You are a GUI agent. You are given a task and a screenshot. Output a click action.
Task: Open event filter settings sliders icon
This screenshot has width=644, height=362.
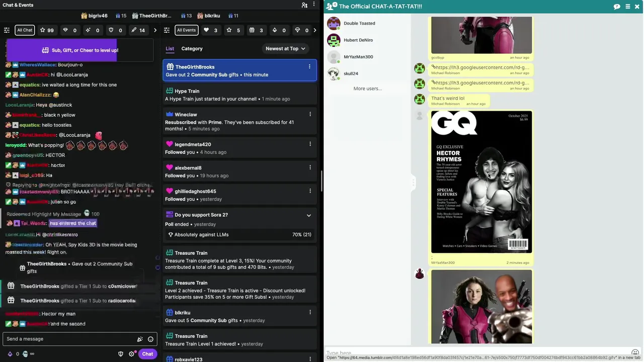tap(167, 30)
